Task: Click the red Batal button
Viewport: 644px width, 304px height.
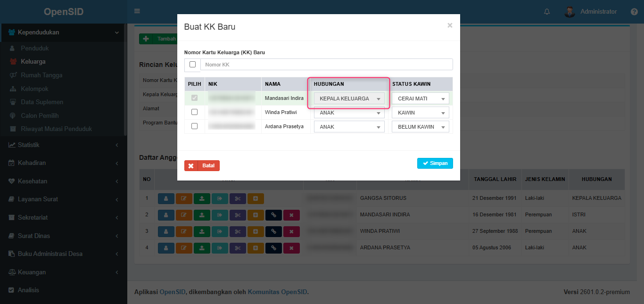Action: pyautogui.click(x=202, y=166)
